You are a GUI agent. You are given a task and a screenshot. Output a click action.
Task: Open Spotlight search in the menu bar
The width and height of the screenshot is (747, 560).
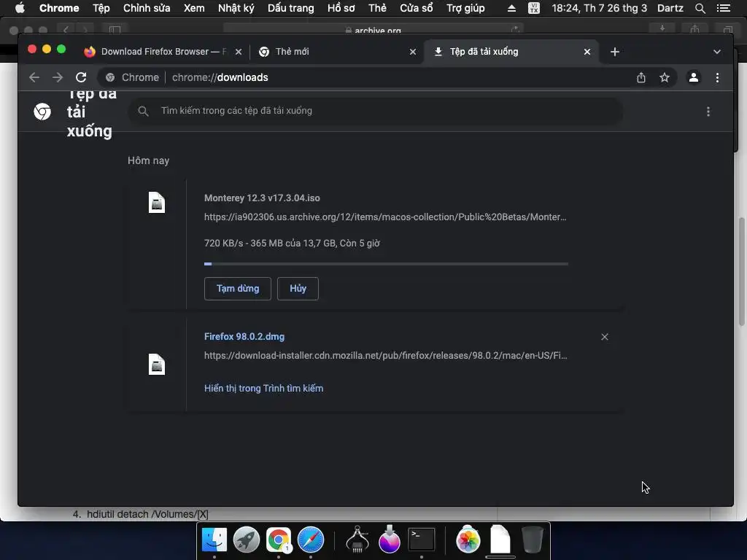tap(700, 8)
